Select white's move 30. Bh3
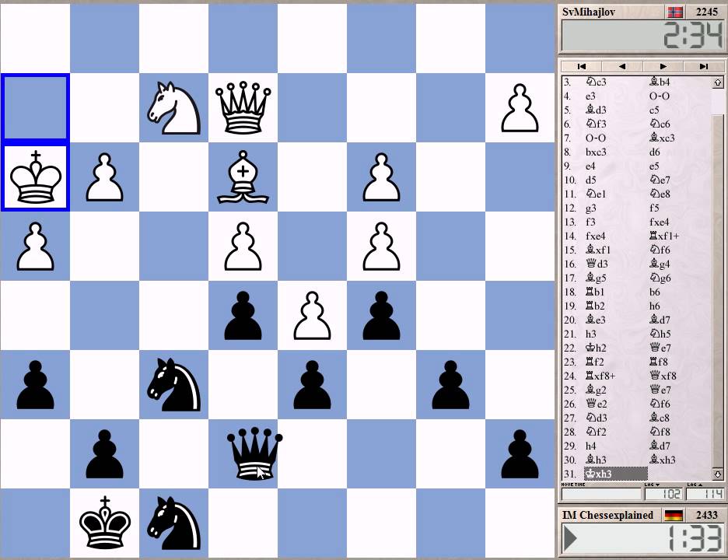Screen dimensions: 728x560 click(596, 460)
